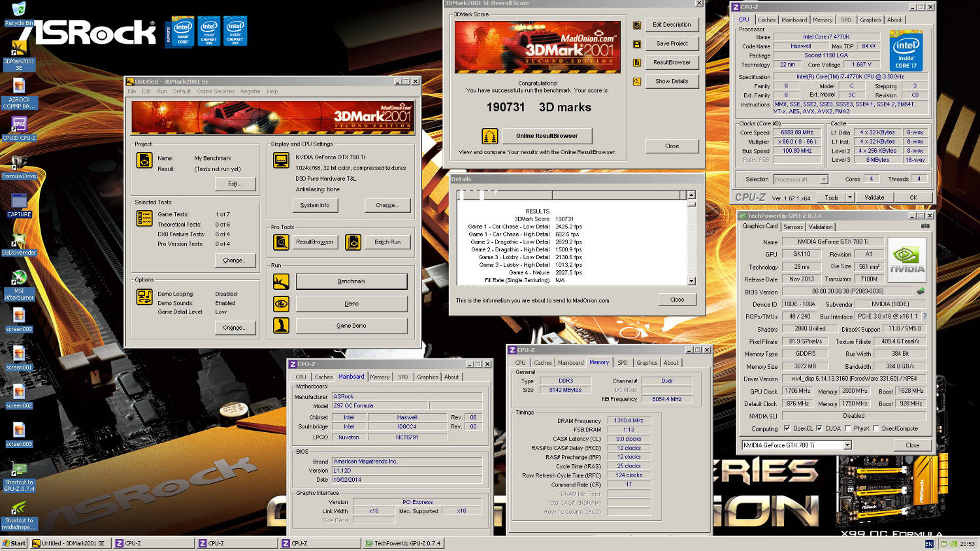Switch to Graphics tab in CPU-Z Mainboard window

[427, 377]
